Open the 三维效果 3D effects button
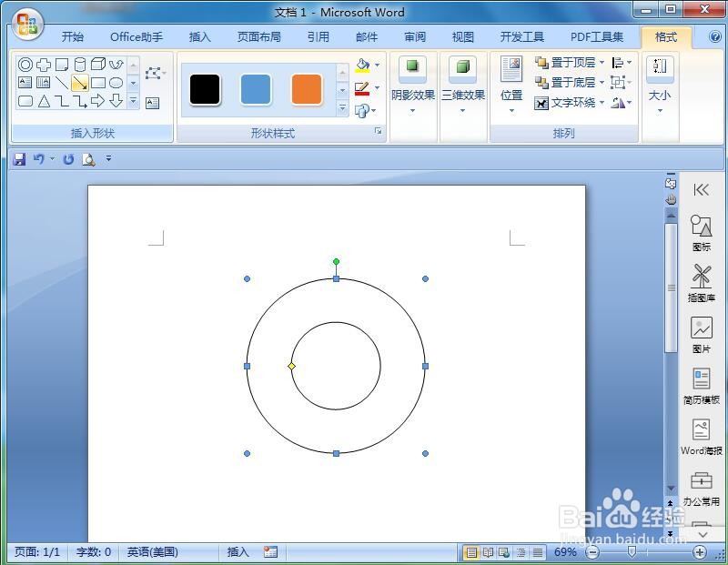The width and height of the screenshot is (728, 565). [x=463, y=85]
